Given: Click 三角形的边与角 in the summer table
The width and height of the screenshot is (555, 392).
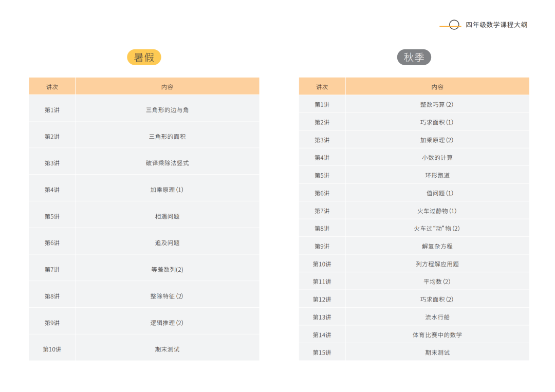Looking at the screenshot, I should [x=167, y=110].
